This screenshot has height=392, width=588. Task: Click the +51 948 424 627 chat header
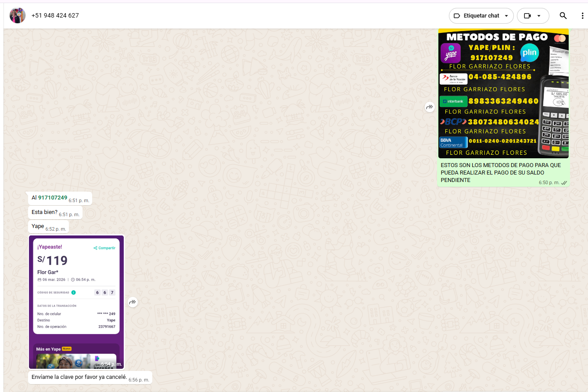click(55, 16)
